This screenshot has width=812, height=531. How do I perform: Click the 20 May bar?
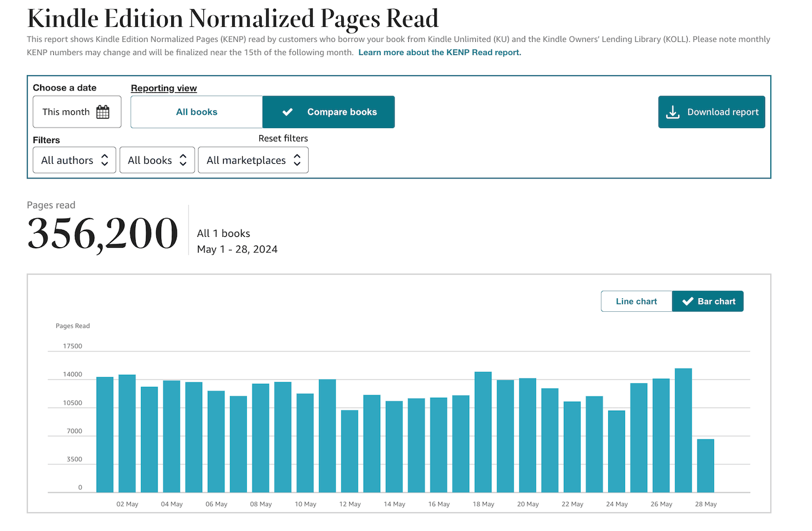tap(528, 435)
